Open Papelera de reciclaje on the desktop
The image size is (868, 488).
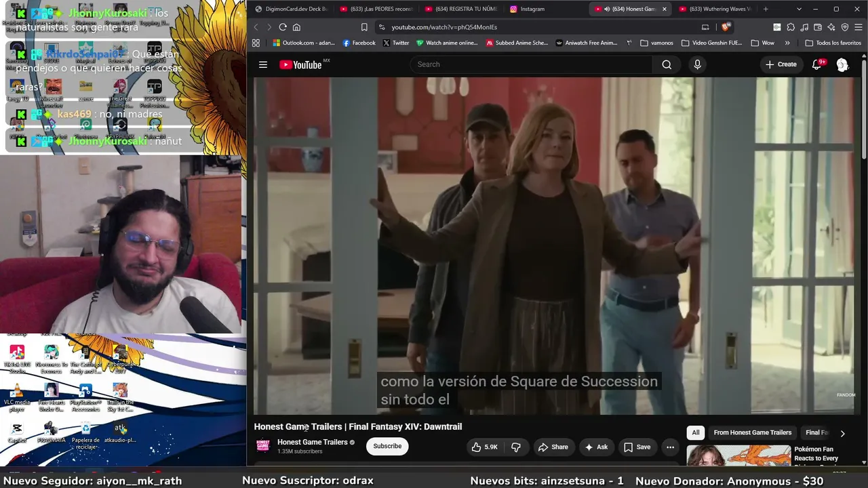point(85,436)
